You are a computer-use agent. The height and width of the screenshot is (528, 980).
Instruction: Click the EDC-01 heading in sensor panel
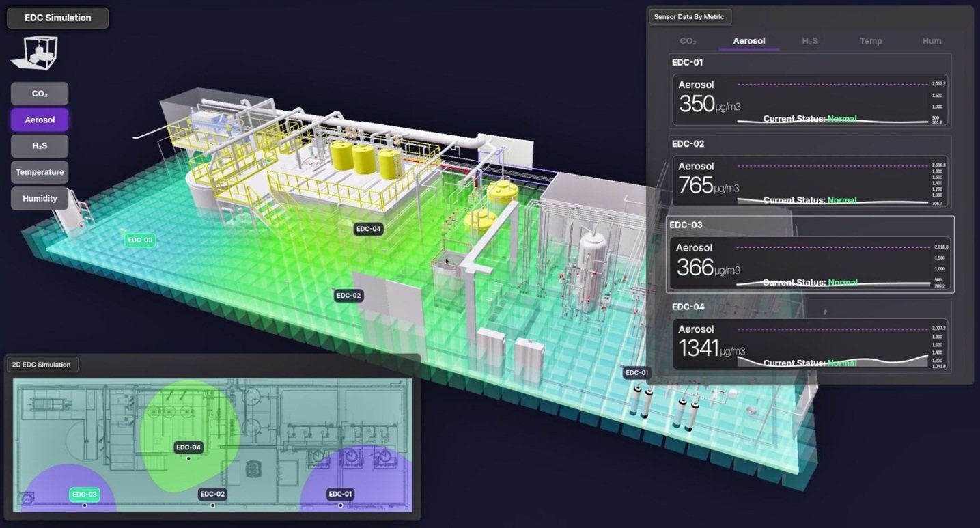(688, 62)
